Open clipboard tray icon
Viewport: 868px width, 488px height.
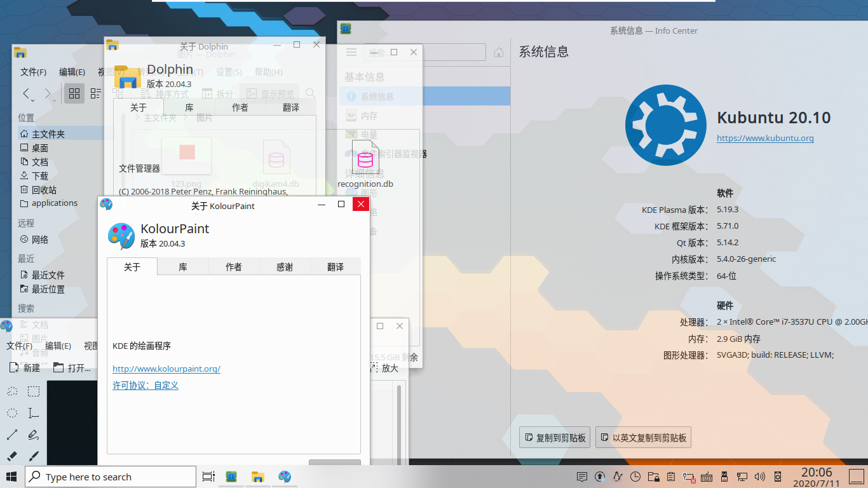[x=670, y=477]
